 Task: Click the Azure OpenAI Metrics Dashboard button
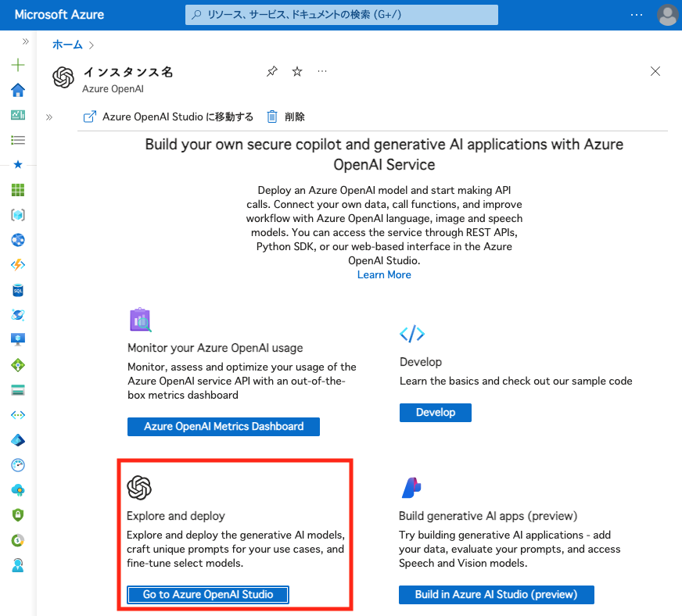(224, 427)
